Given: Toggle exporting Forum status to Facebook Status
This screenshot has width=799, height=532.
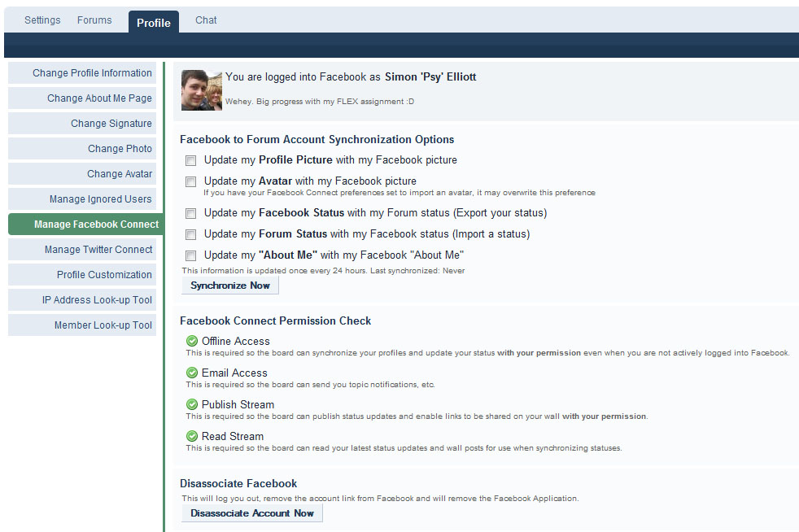Looking at the screenshot, I should click(x=190, y=214).
